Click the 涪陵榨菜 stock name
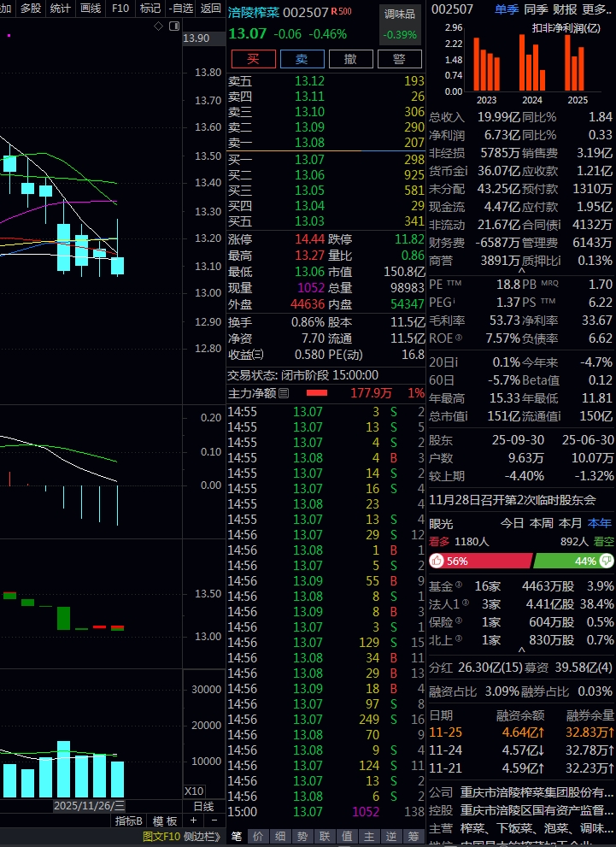The width and height of the screenshot is (616, 847). coord(254,12)
